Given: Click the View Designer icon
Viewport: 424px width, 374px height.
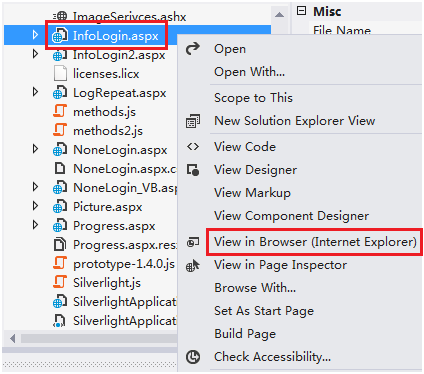Looking at the screenshot, I should coord(193,170).
